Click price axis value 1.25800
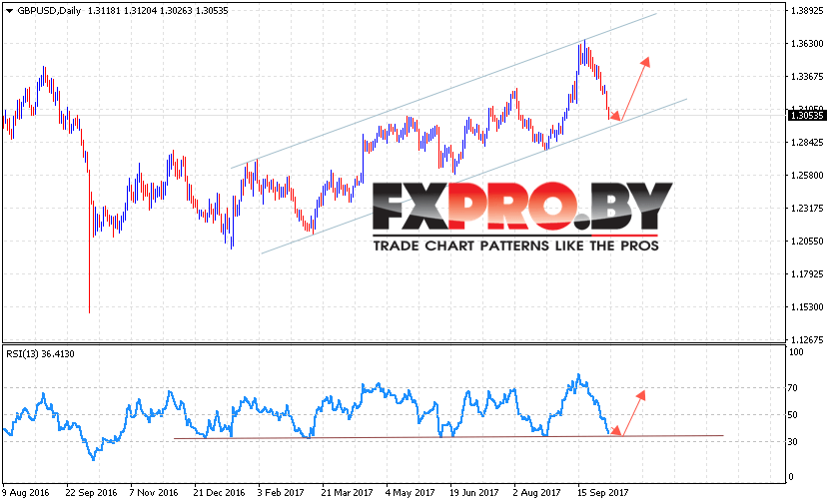This screenshot has width=828, height=504. [x=807, y=176]
